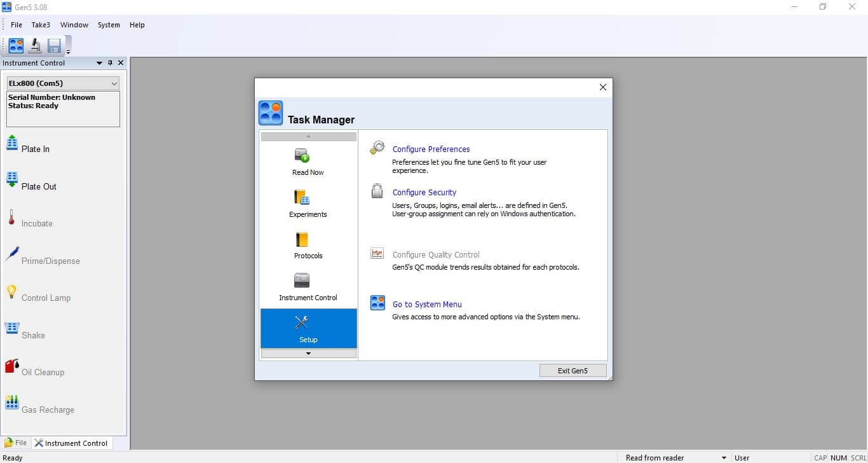868x463 pixels.
Task: Open the File menu
Action: (x=17, y=25)
